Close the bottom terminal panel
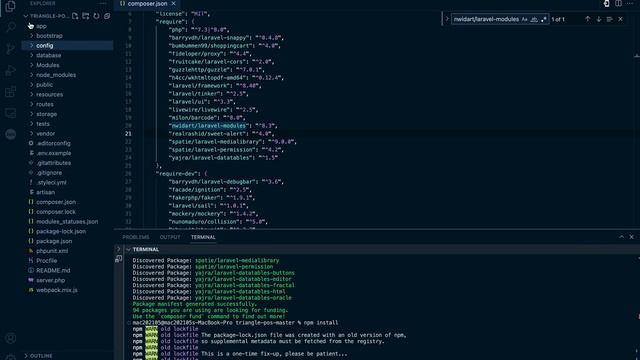 click(x=631, y=237)
